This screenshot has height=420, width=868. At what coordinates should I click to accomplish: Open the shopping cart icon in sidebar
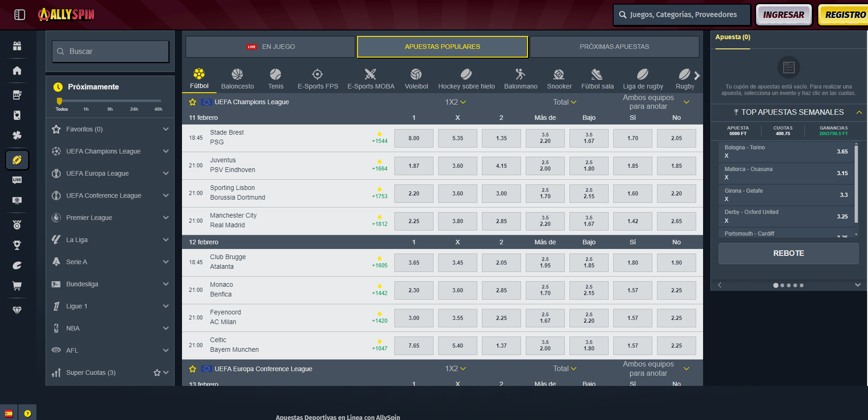17,286
